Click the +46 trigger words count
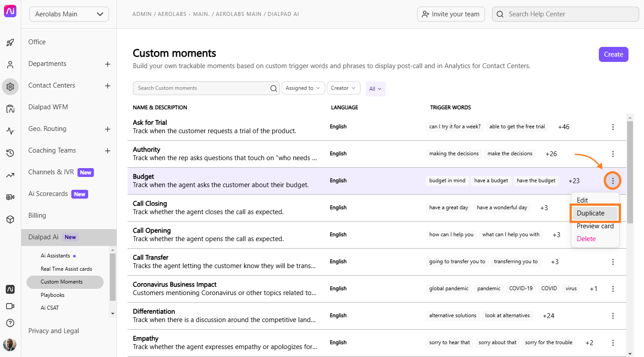Image resolution: width=644 pixels, height=357 pixels. tap(564, 127)
